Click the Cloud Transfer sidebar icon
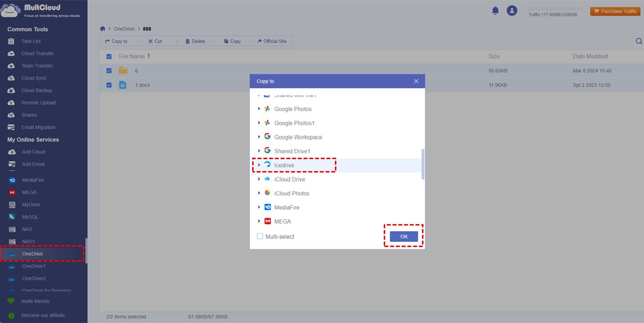The width and height of the screenshot is (644, 323). click(x=11, y=54)
